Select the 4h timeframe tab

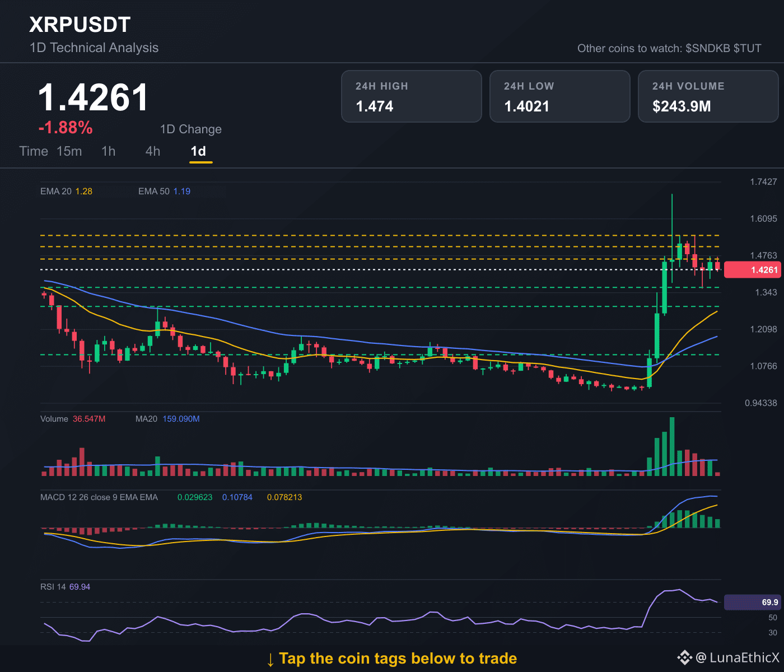[x=152, y=151]
